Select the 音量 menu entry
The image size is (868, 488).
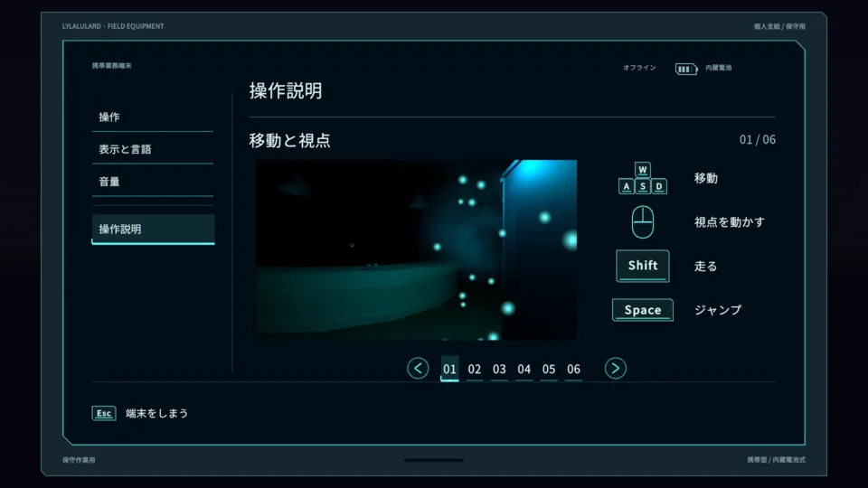(152, 181)
